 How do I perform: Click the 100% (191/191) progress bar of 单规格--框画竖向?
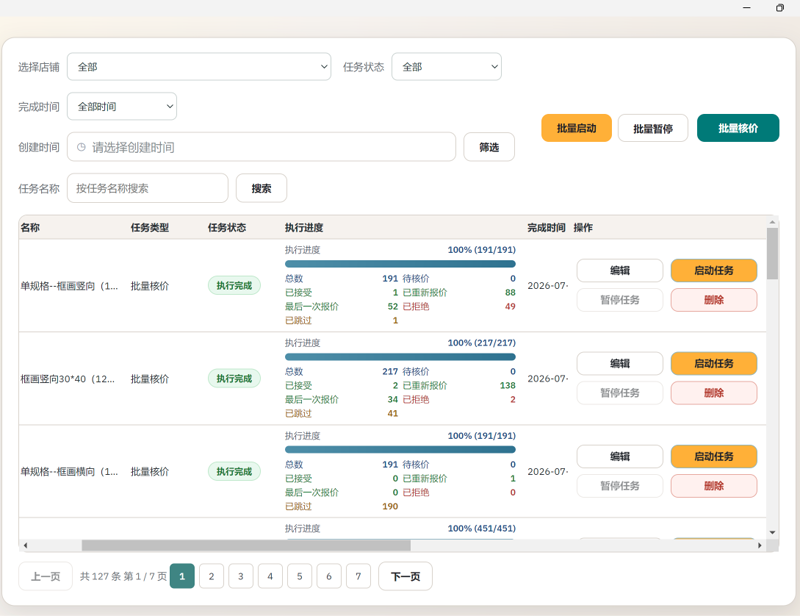coord(401,264)
